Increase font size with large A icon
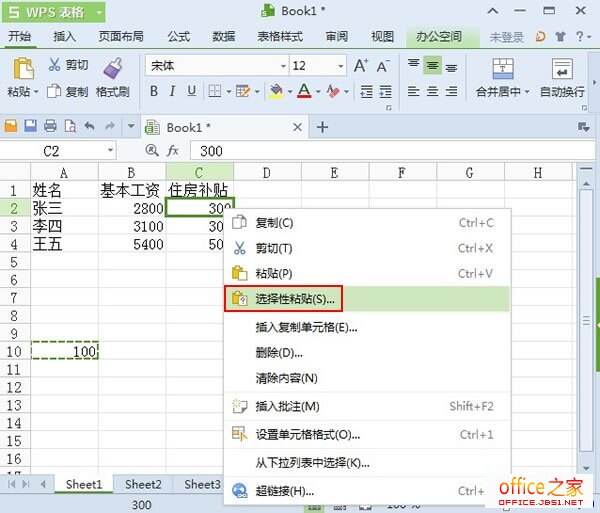 pyautogui.click(x=360, y=66)
